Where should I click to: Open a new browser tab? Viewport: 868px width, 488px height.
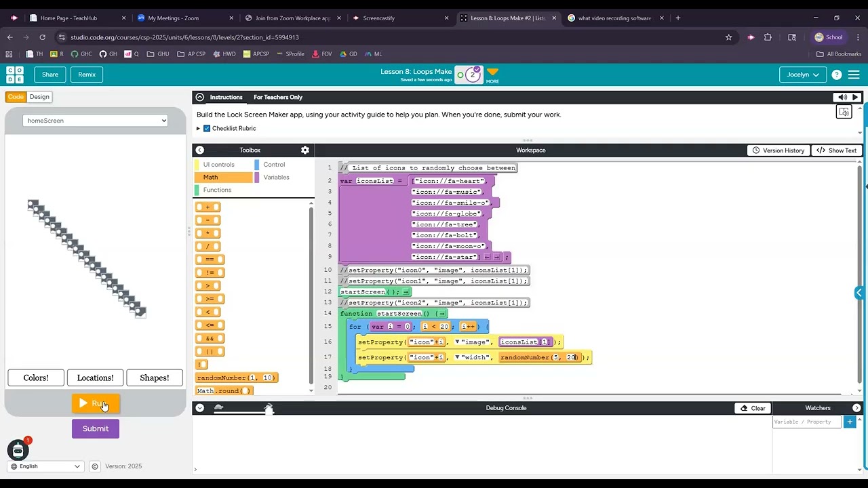click(677, 18)
